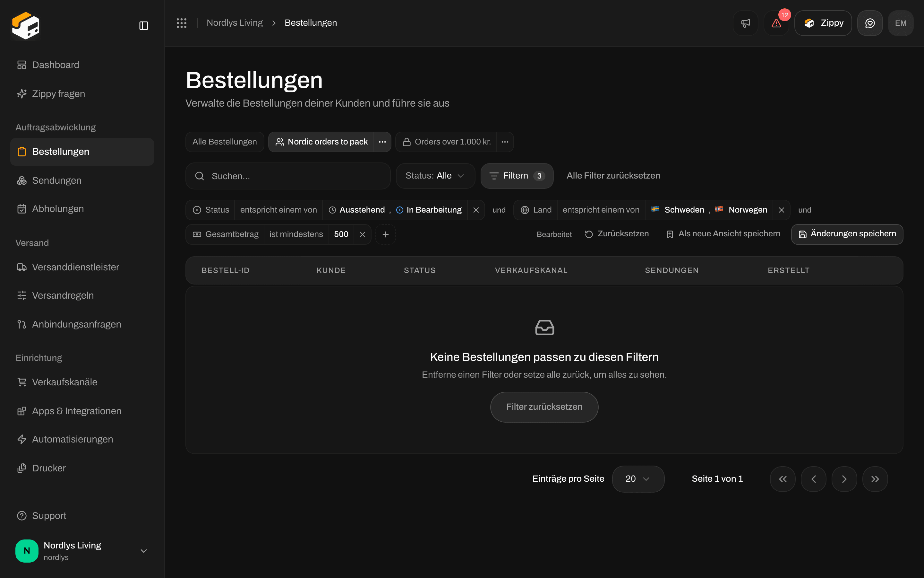
Task: Open announcements megaphone icon
Action: tap(745, 23)
